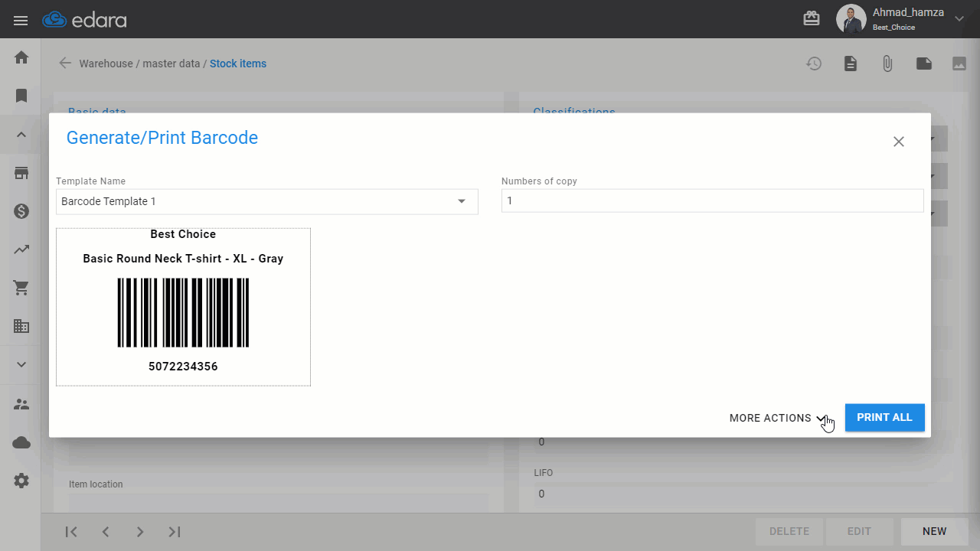Open the shopping cart icon in sidebar
This screenshot has width=980, height=551.
click(21, 289)
